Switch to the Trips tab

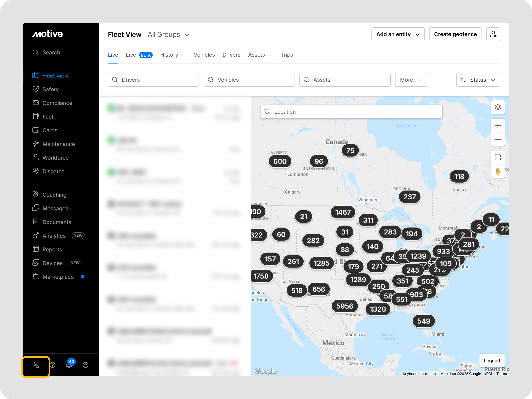point(287,55)
